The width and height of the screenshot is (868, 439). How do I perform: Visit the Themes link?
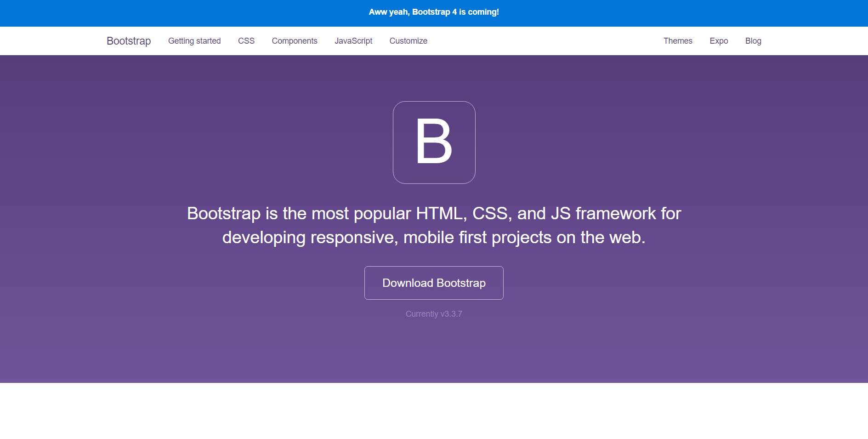678,41
